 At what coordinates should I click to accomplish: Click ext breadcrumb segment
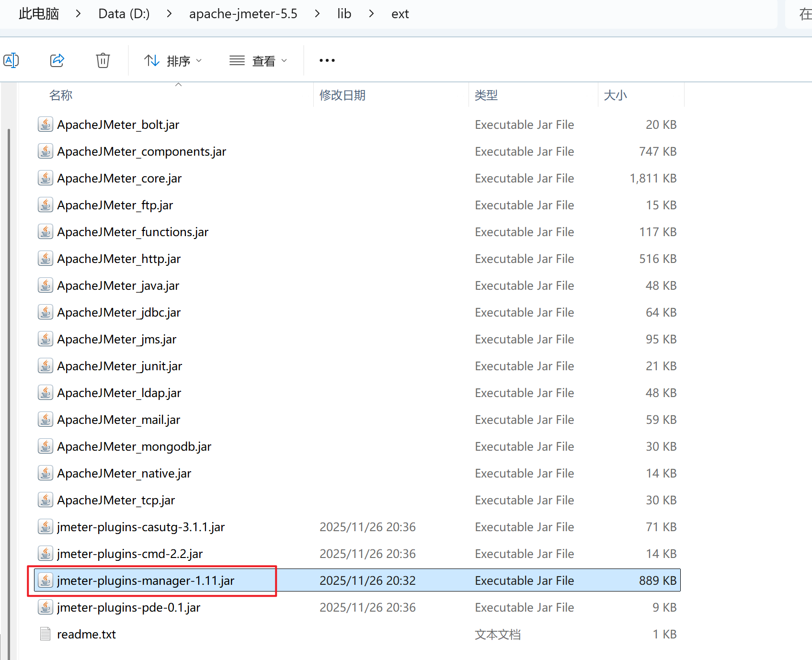pyautogui.click(x=400, y=13)
